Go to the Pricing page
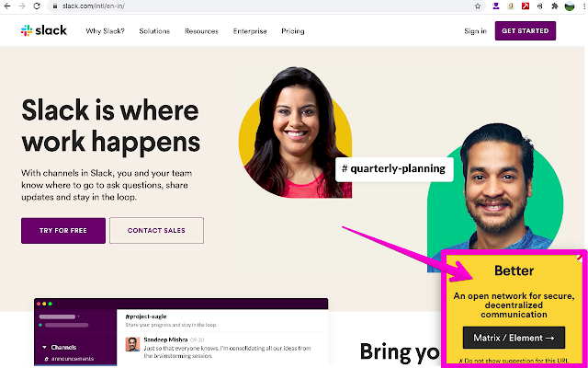 tap(293, 31)
